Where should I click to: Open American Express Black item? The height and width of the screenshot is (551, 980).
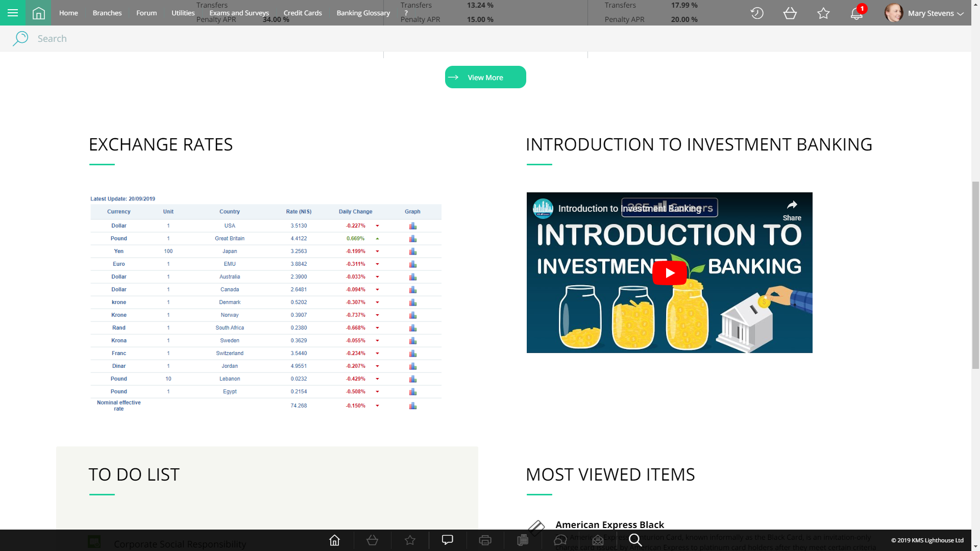(609, 524)
